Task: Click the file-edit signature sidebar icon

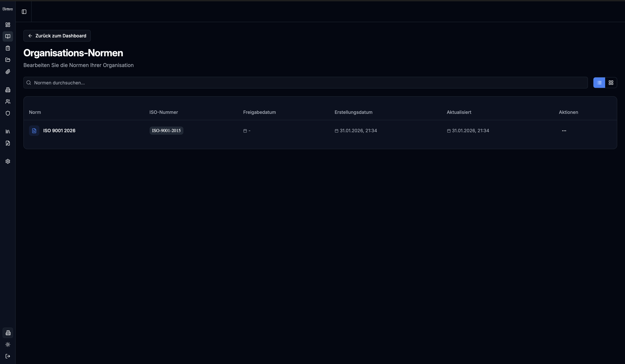Action: (8, 143)
